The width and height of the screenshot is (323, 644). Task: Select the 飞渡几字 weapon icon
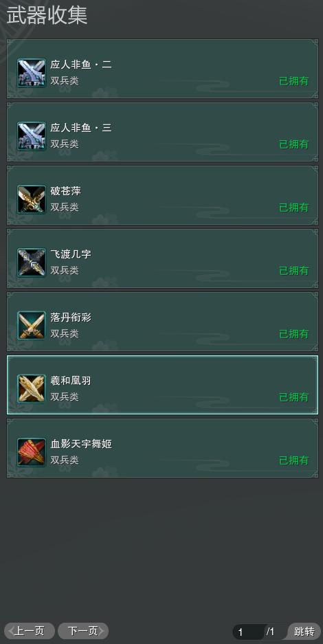point(32,263)
